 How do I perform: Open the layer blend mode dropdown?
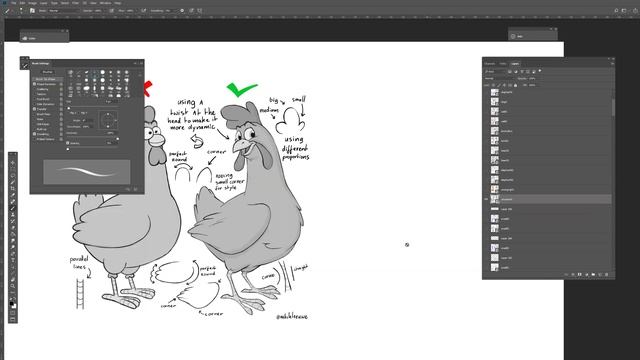coord(500,78)
